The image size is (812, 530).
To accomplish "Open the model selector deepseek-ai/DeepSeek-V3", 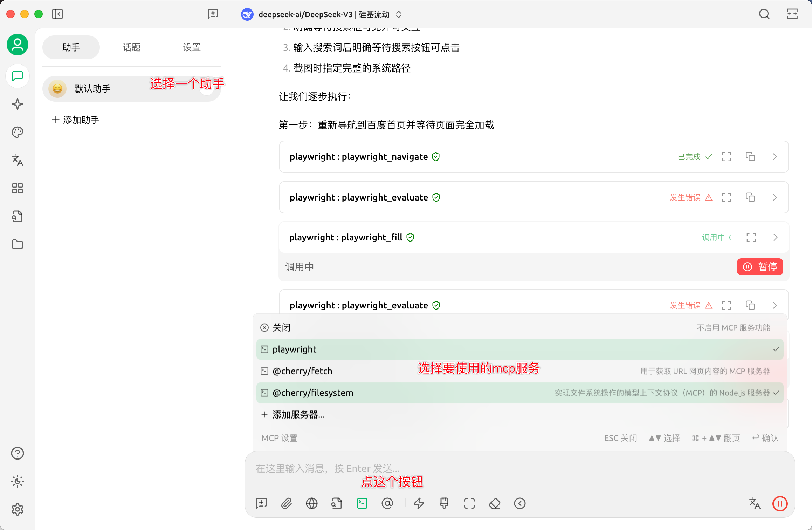I will 321,14.
